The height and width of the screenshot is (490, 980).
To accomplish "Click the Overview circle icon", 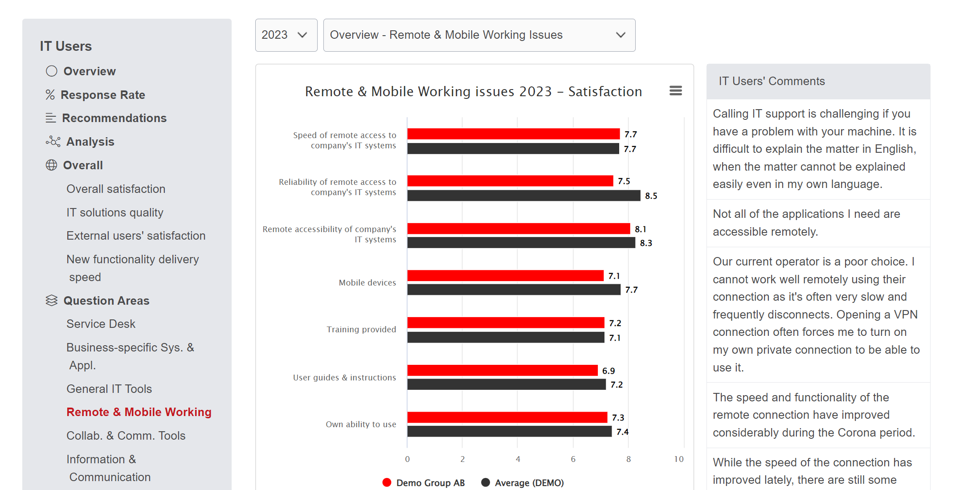I will click(x=52, y=71).
